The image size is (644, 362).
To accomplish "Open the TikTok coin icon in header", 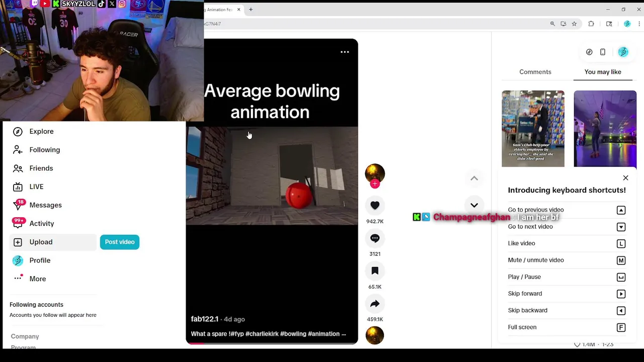I will [589, 52].
